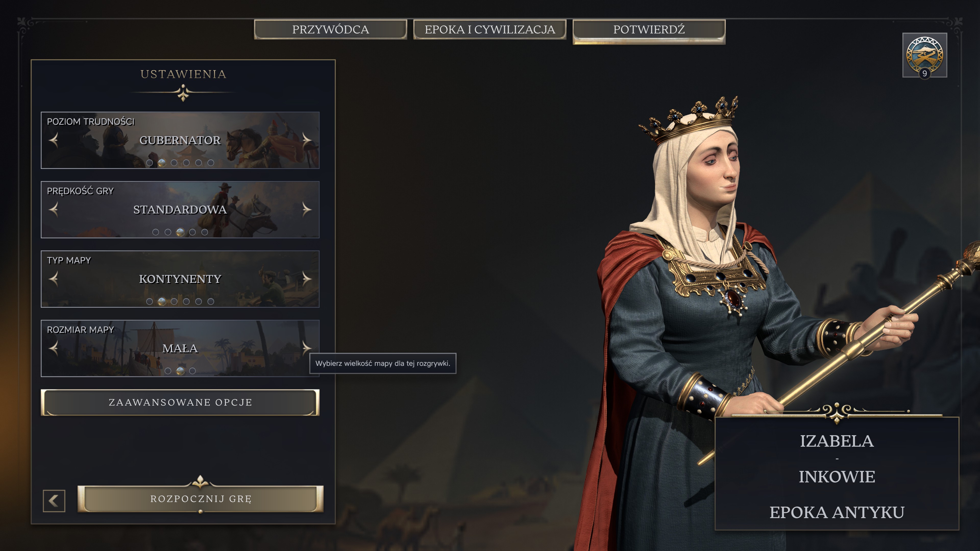Viewport: 980px width, 551px height.
Task: Select the Potwierdź tab
Action: pyautogui.click(x=649, y=30)
